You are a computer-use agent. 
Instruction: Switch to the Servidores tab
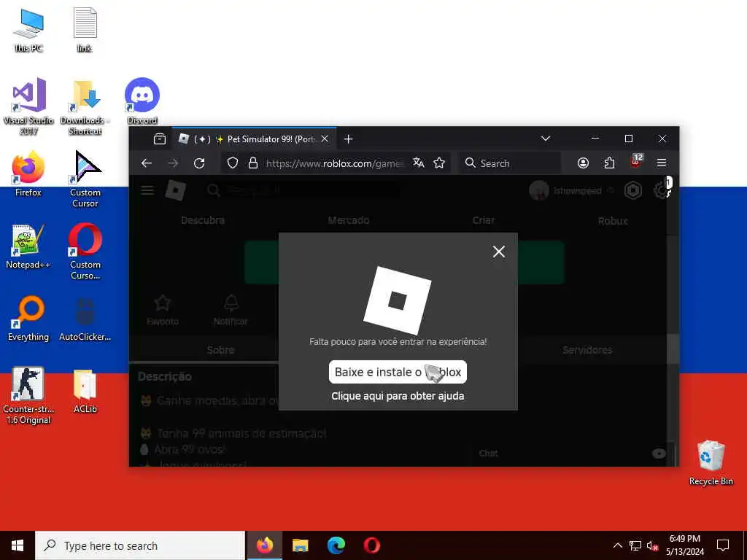click(x=587, y=350)
